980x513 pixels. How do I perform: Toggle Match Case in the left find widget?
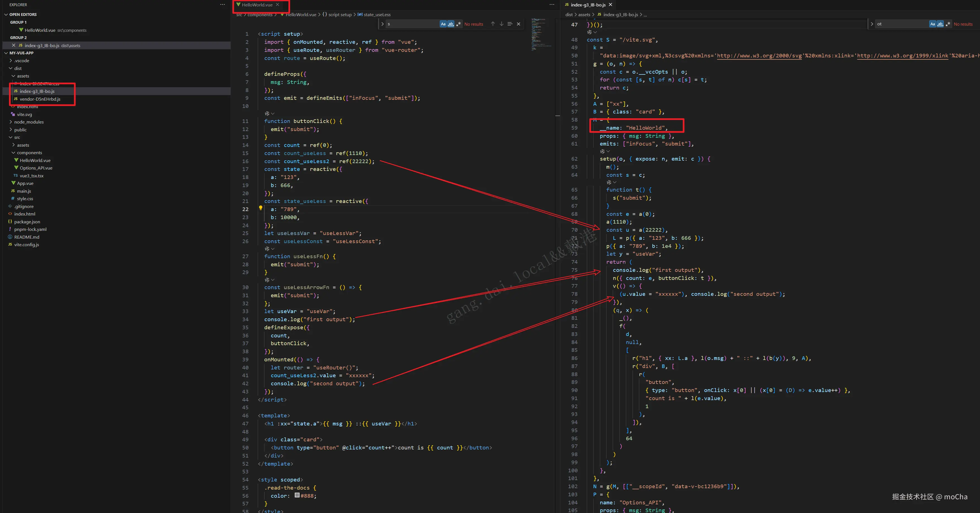443,24
